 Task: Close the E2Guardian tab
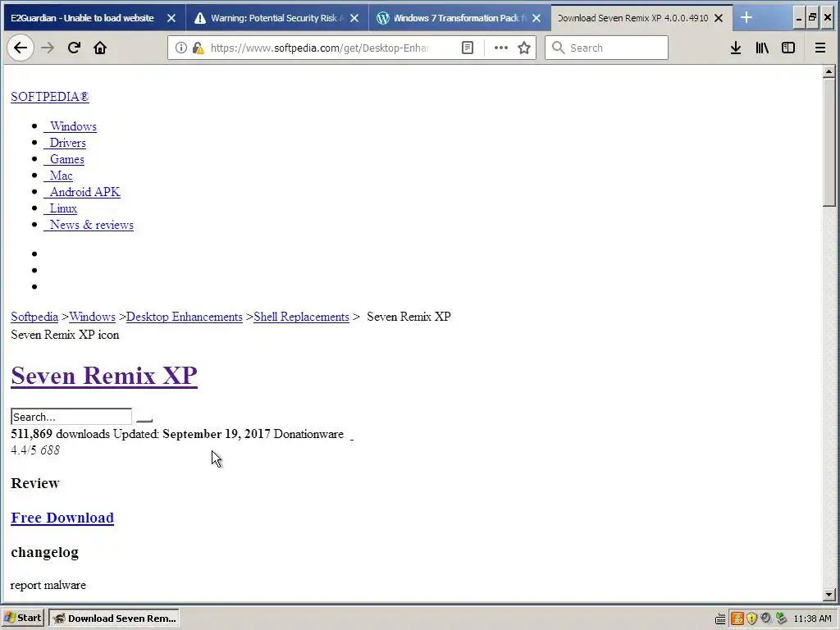point(171,18)
